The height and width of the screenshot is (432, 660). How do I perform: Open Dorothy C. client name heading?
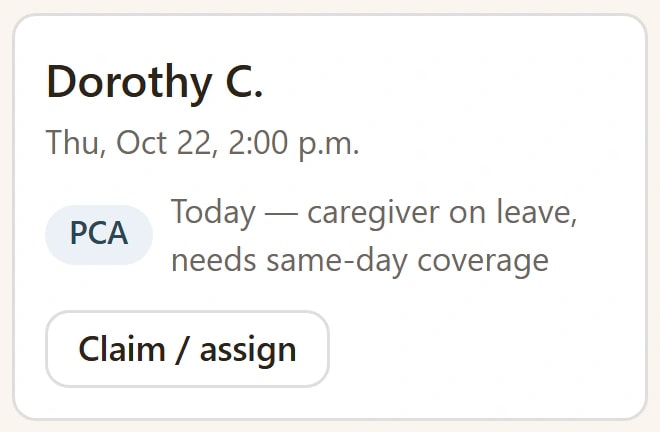click(154, 83)
